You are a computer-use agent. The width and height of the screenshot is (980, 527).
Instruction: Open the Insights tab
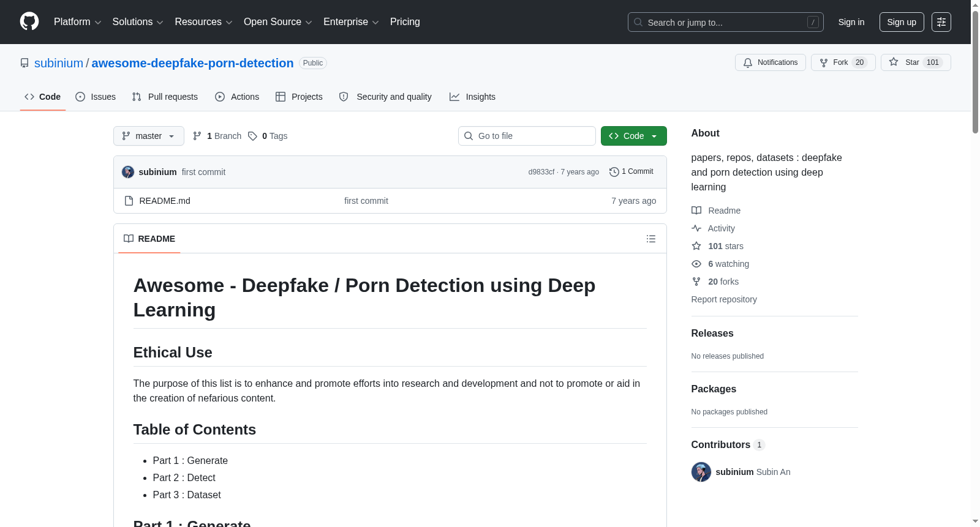click(472, 97)
